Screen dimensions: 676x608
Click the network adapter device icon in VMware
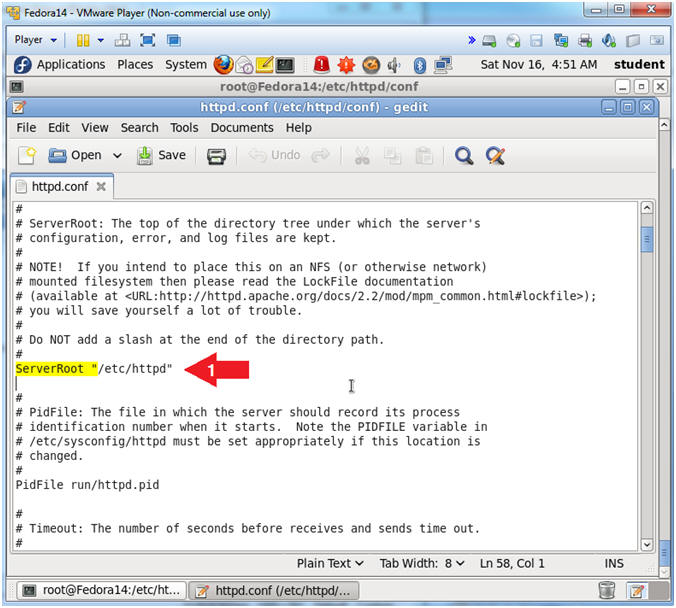tap(560, 41)
